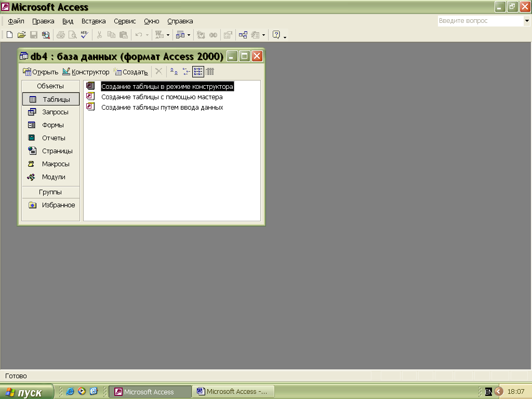Screen dimensions: 532x399
Task: Click the Code editor toolbar icon
Action: point(201,35)
